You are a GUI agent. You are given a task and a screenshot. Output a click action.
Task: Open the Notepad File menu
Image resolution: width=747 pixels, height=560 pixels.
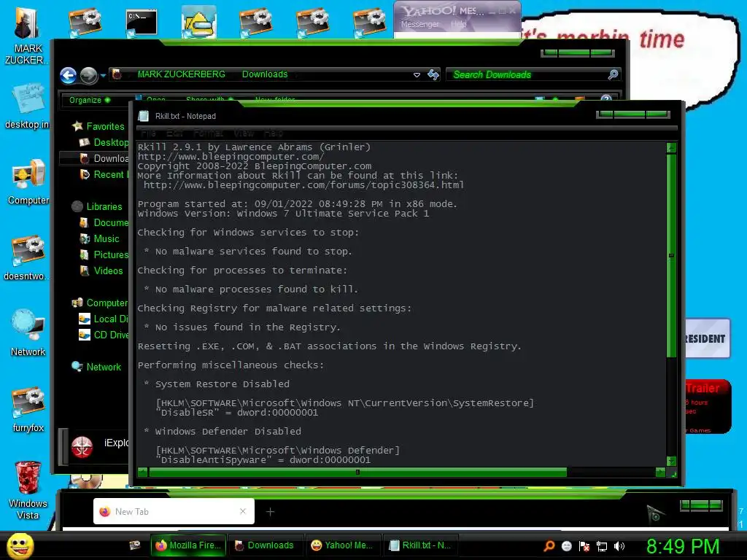(148, 133)
